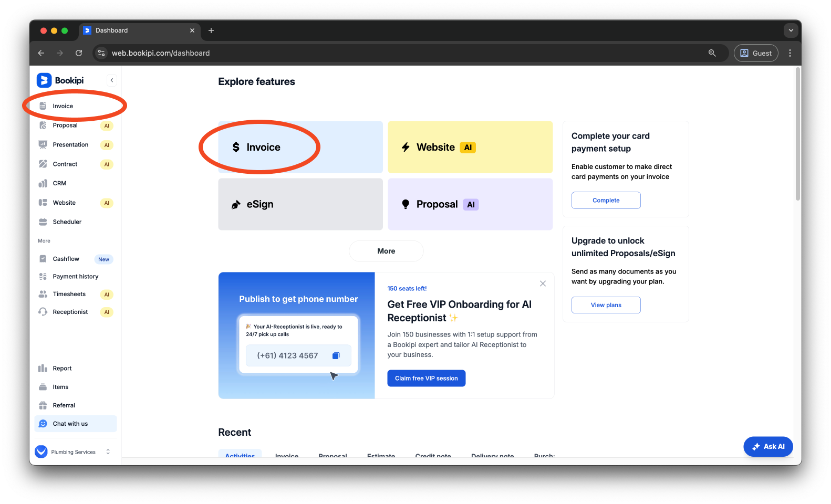Open Chat with us menu item
831x504 pixels.
coord(76,424)
